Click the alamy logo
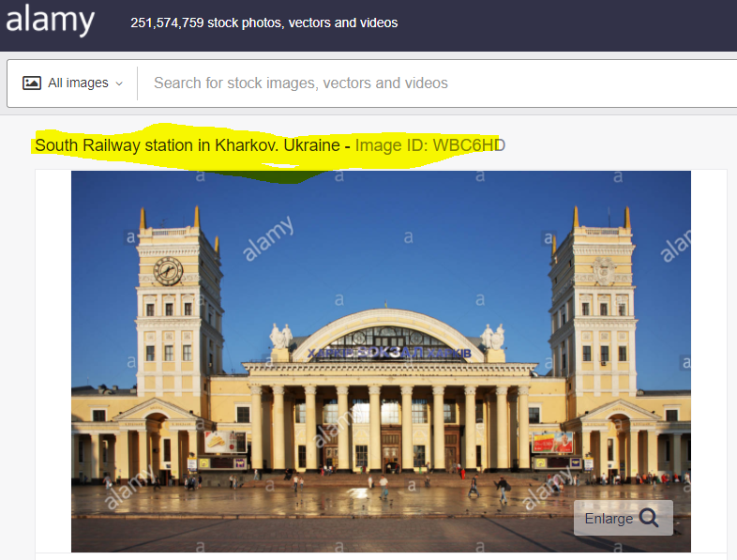This screenshot has width=737, height=560. [51, 21]
